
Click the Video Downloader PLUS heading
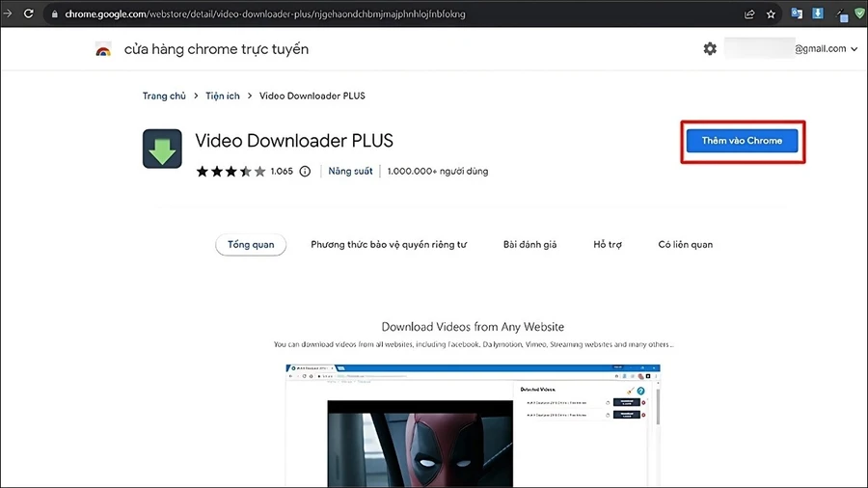tap(294, 141)
